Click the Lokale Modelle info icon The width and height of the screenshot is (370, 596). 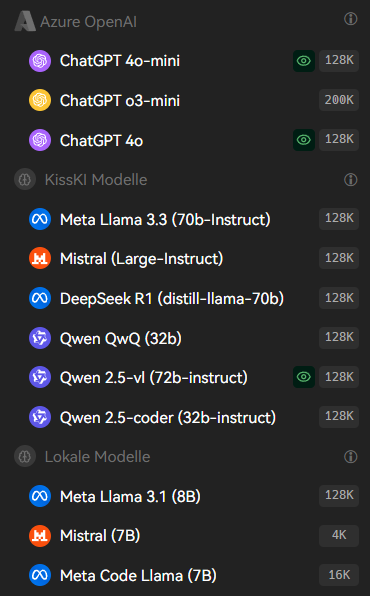pos(350,456)
